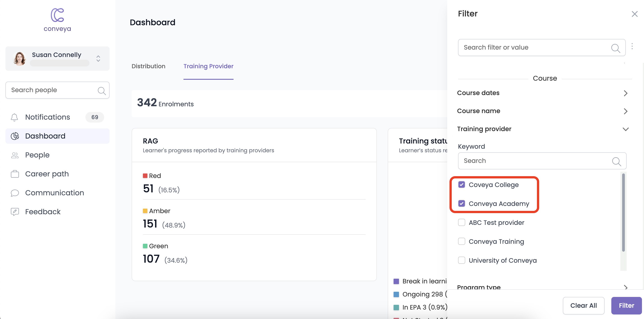The width and height of the screenshot is (644, 319).
Task: Collapse the Training provider filter section
Action: click(x=542, y=129)
